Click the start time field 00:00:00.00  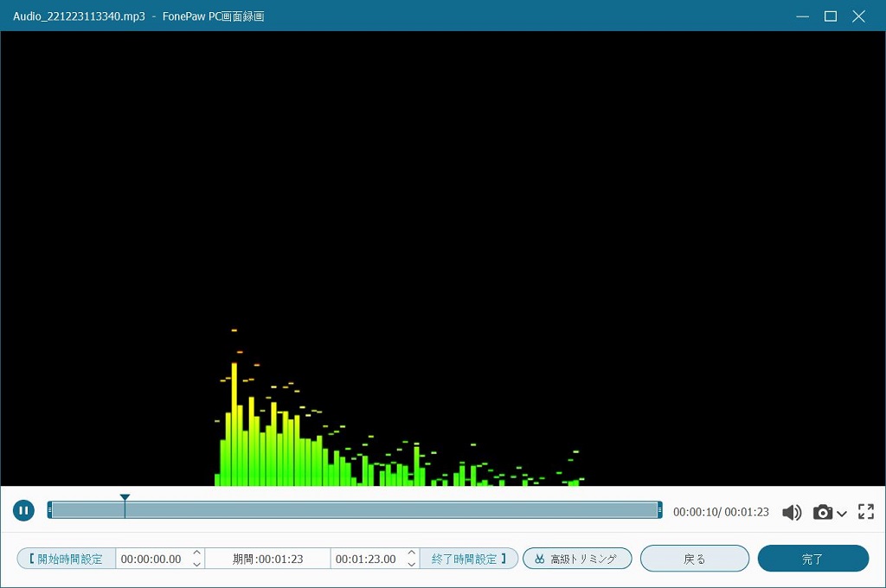point(151,559)
